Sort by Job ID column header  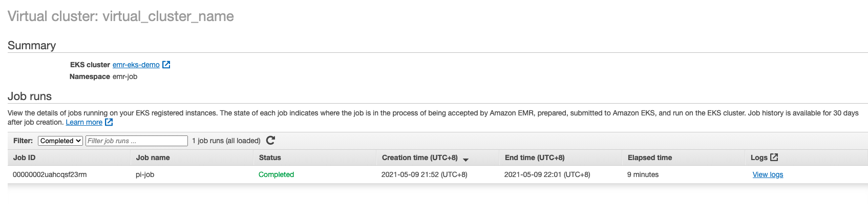pyautogui.click(x=24, y=158)
